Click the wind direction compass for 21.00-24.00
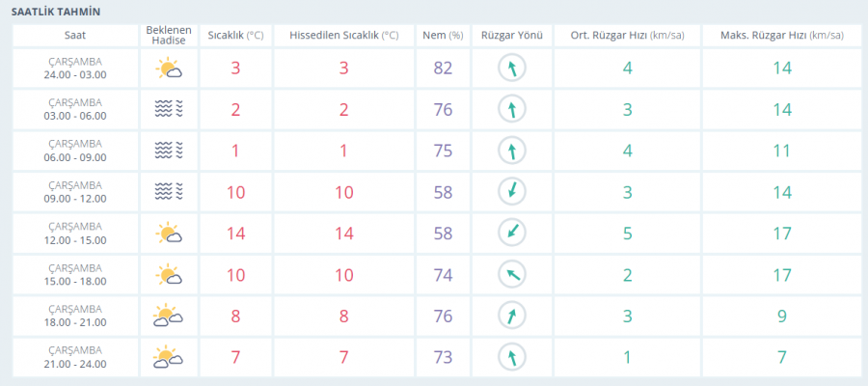The width and height of the screenshot is (868, 386). click(x=511, y=358)
